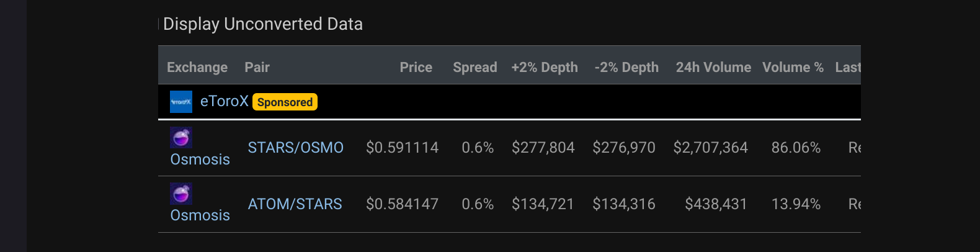
Task: Sort by the Price column header
Action: [416, 67]
